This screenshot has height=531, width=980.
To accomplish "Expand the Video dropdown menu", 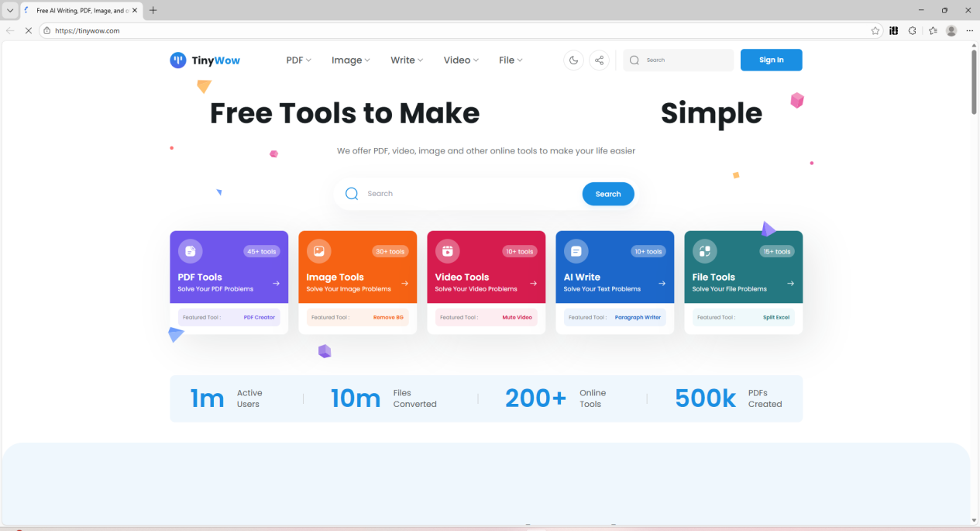I will coord(461,60).
